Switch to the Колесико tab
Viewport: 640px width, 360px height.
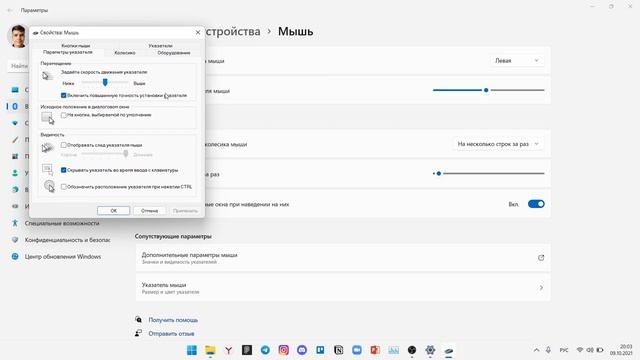coord(125,53)
